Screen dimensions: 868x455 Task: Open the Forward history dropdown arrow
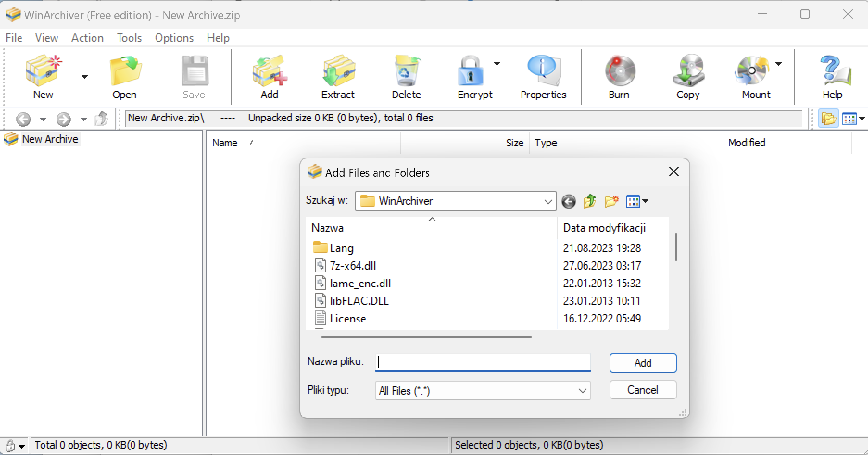point(84,120)
